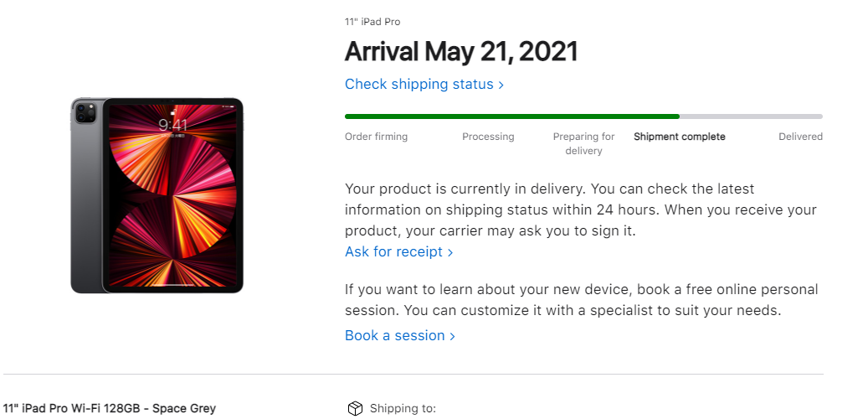Screen dimensions: 868x419
Task: Select the Delivered step label
Action: pos(800,137)
